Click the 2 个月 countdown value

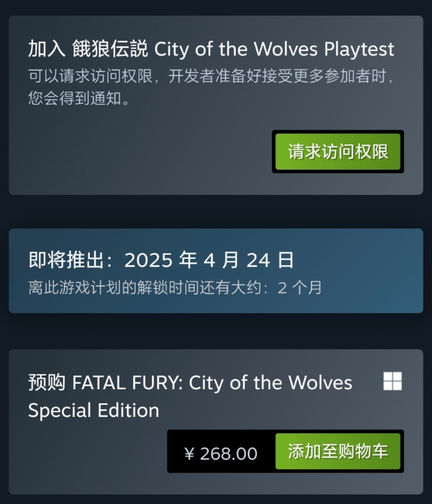[x=300, y=288]
